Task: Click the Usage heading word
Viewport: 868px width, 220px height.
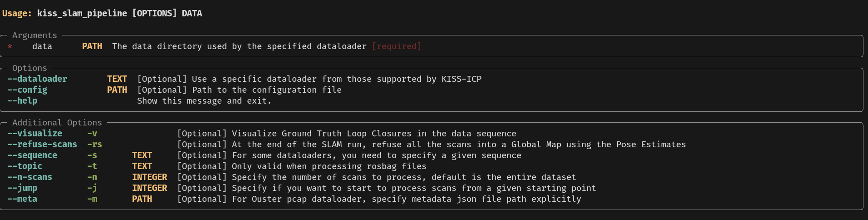Action: click(x=17, y=14)
